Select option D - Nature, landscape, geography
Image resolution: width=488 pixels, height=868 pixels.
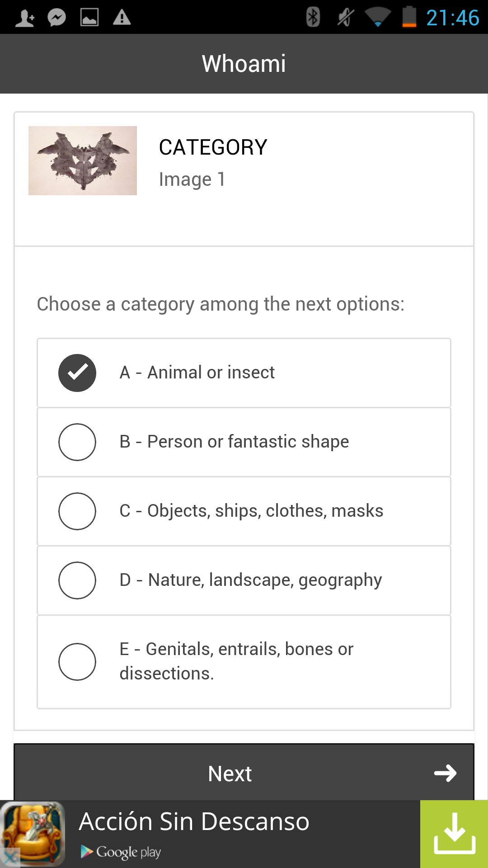(x=77, y=580)
